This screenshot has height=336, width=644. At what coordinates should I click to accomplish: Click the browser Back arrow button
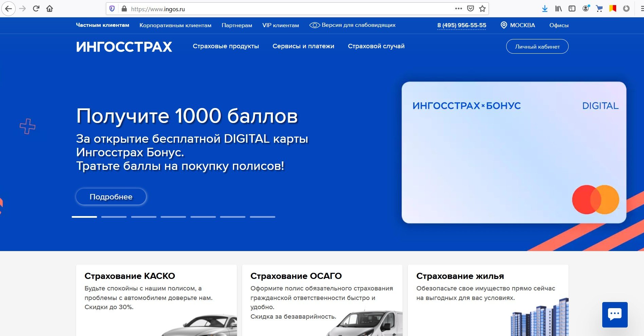tap(8, 9)
